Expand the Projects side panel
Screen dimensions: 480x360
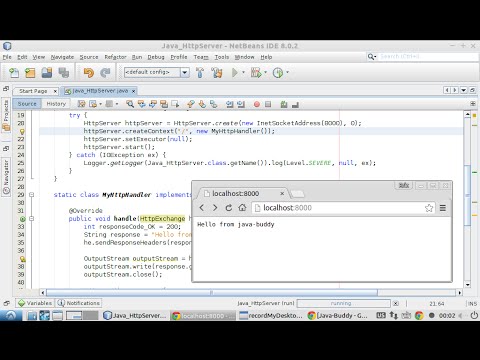6,115
